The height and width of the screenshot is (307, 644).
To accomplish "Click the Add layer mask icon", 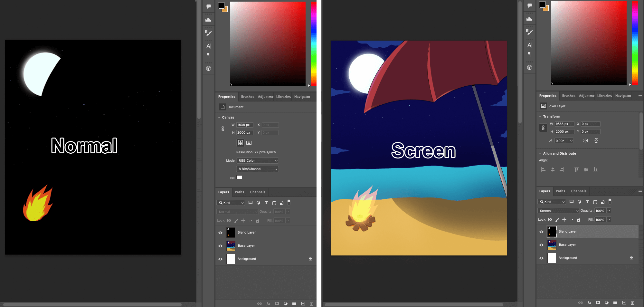I will [x=277, y=303].
